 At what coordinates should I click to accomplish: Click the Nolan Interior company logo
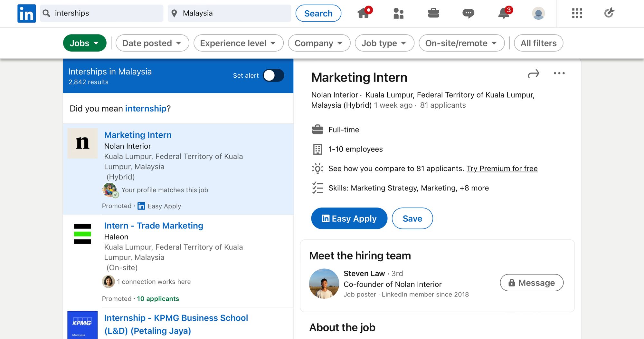tap(82, 143)
